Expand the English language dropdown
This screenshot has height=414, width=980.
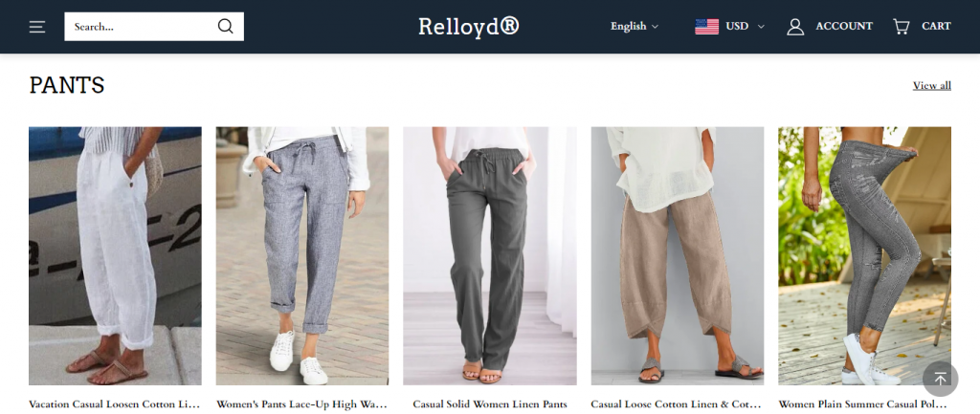[x=635, y=26]
